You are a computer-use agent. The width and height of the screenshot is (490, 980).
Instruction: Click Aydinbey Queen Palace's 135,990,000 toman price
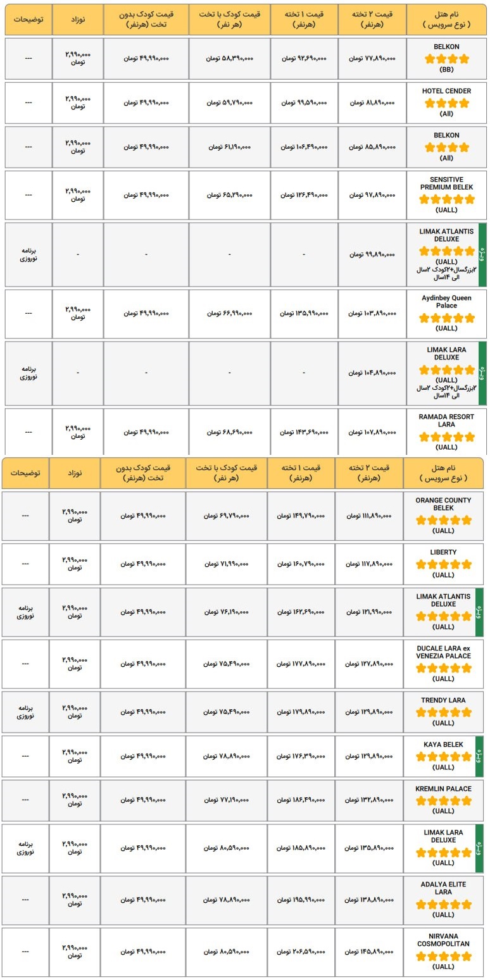(x=305, y=313)
